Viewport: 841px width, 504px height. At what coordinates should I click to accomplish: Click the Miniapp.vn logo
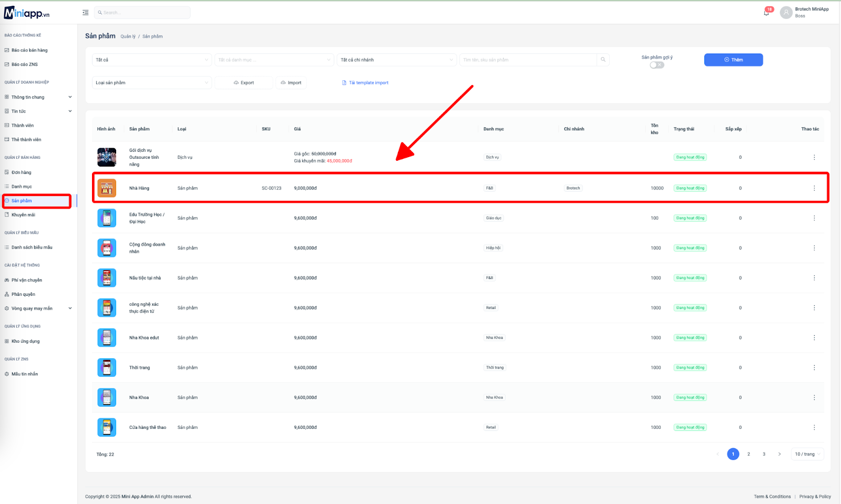coord(27,13)
